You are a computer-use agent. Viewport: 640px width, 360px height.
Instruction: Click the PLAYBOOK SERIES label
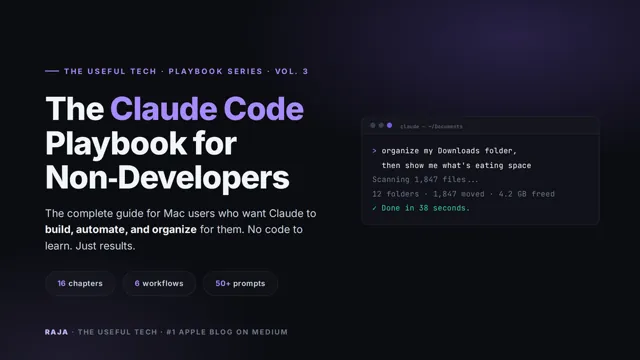pos(216,71)
